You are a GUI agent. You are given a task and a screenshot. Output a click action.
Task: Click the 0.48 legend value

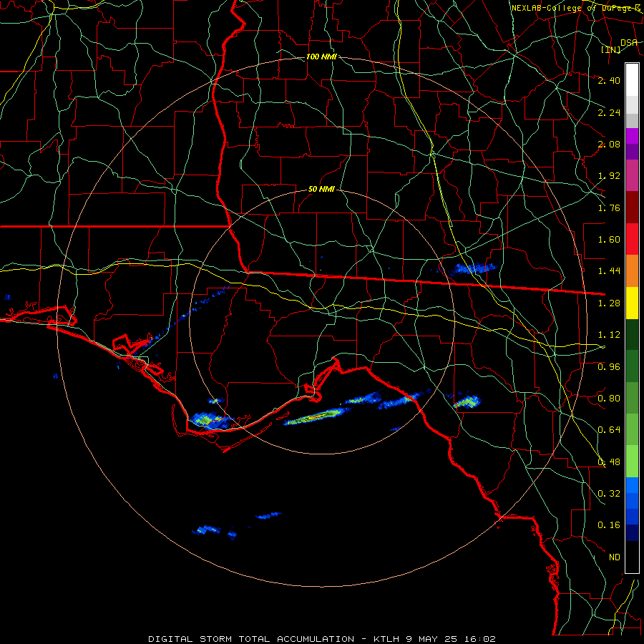click(x=609, y=462)
